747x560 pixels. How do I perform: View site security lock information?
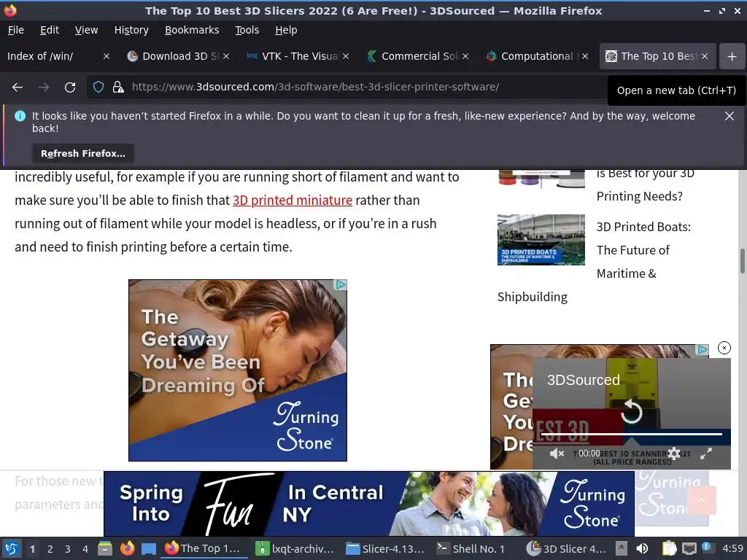click(118, 87)
